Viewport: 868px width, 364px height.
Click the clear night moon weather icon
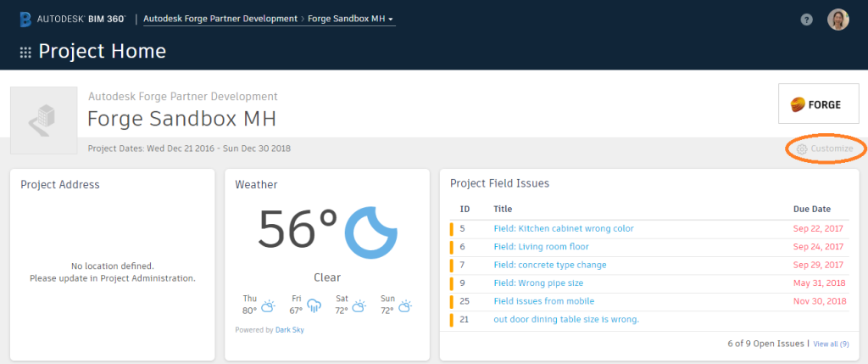tap(371, 232)
